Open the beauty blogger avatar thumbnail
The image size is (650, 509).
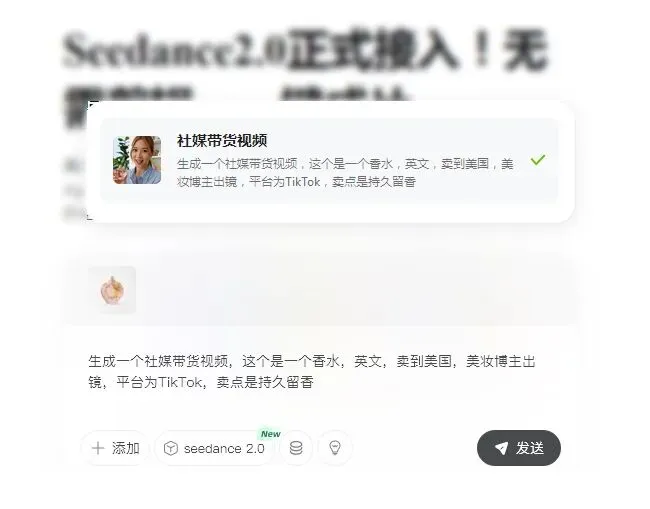pyautogui.click(x=137, y=160)
